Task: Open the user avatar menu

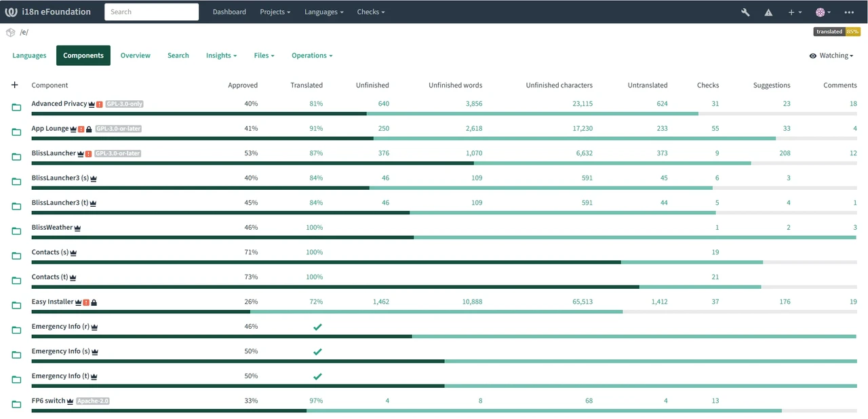Action: [823, 12]
